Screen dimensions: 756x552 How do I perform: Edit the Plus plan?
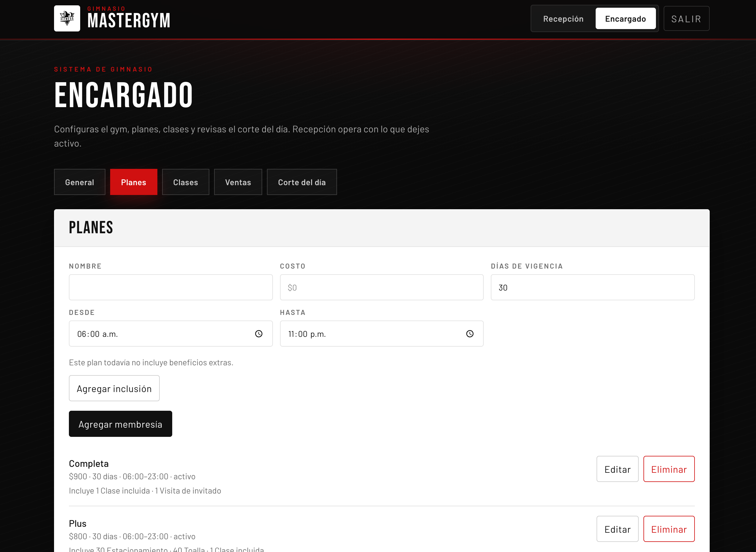[617, 529]
